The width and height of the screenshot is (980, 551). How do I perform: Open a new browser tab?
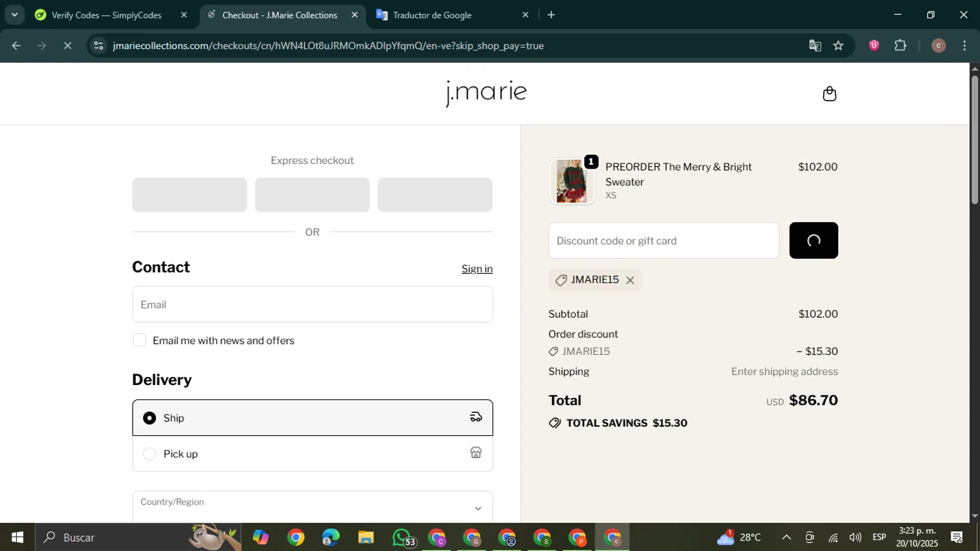tap(551, 15)
